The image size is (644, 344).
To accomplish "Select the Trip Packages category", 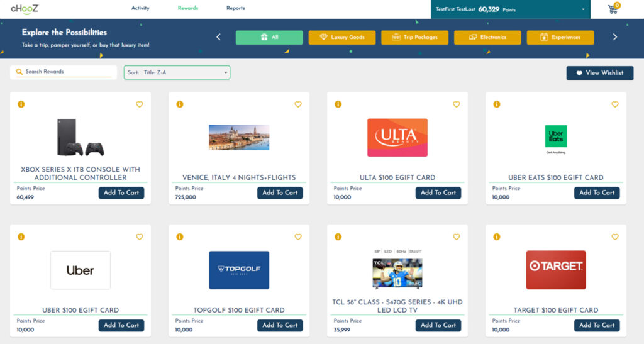I will click(415, 37).
